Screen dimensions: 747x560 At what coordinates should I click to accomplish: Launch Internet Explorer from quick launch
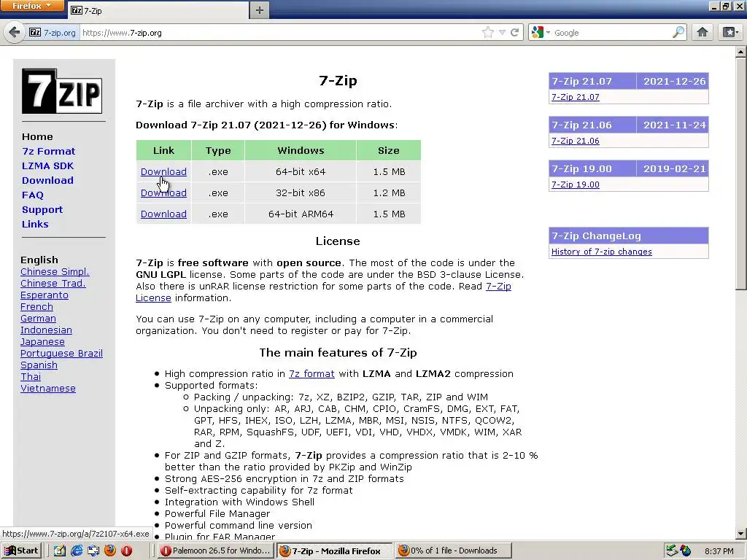pos(76,551)
